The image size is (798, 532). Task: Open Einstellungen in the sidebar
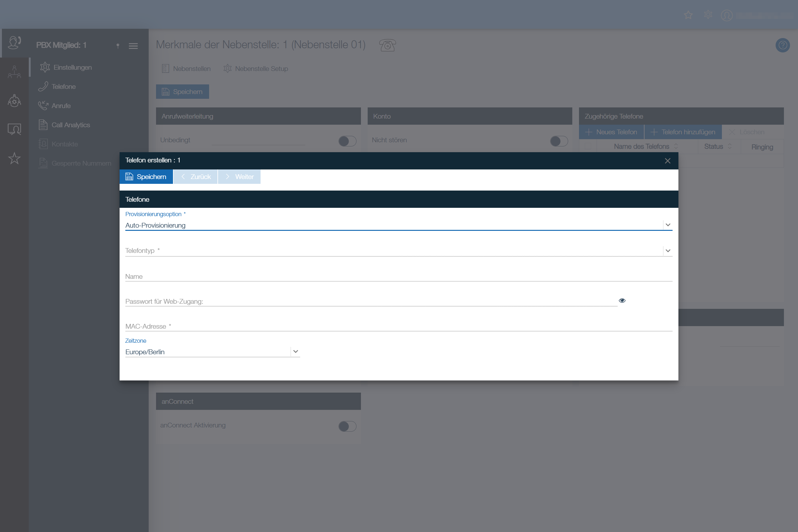[x=72, y=67]
